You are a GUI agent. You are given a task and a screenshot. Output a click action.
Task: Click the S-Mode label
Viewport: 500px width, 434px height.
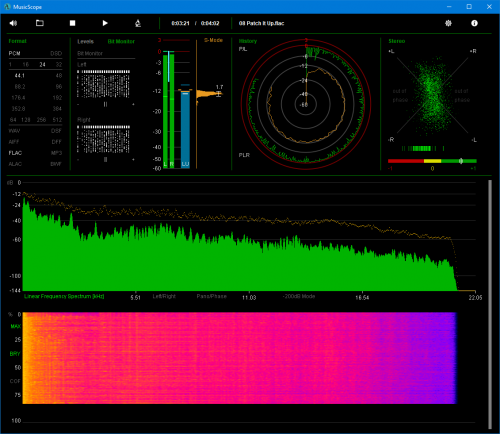pos(213,40)
